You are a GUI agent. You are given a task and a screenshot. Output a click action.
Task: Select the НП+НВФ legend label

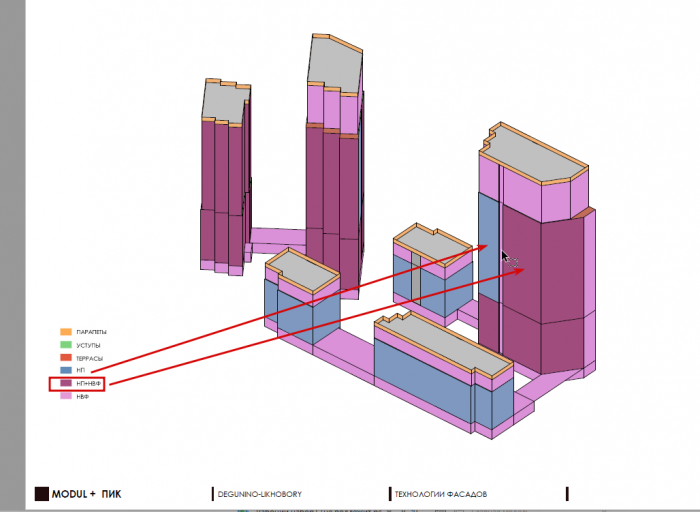click(x=89, y=383)
